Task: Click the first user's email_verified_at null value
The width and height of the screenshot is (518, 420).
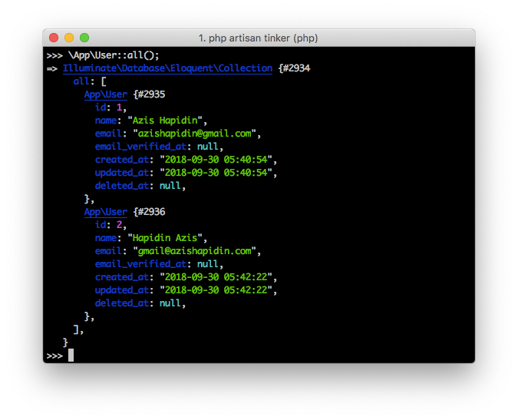Action: 207,147
